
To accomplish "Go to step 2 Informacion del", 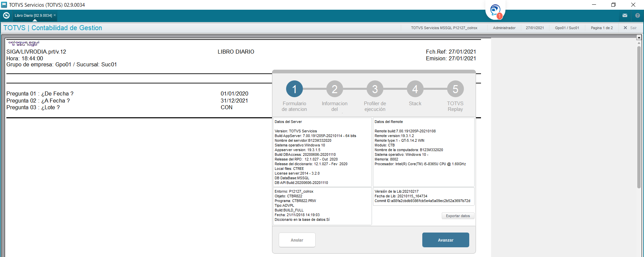I will (x=335, y=89).
